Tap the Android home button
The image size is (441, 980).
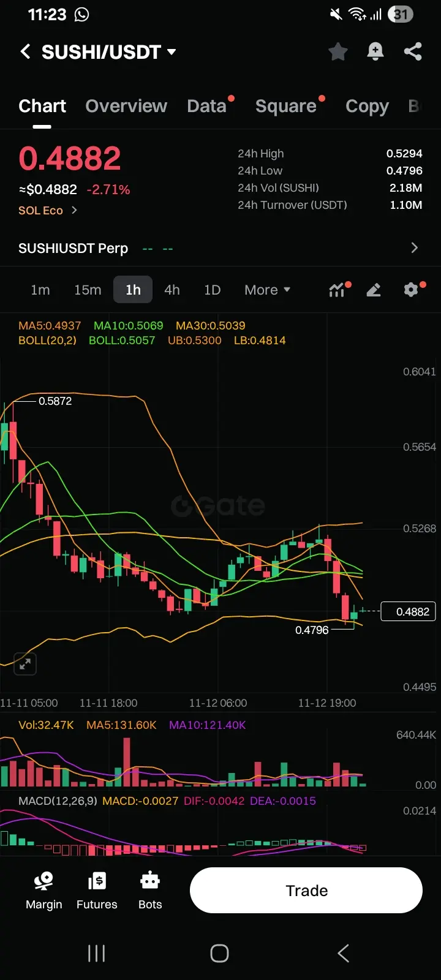click(219, 953)
